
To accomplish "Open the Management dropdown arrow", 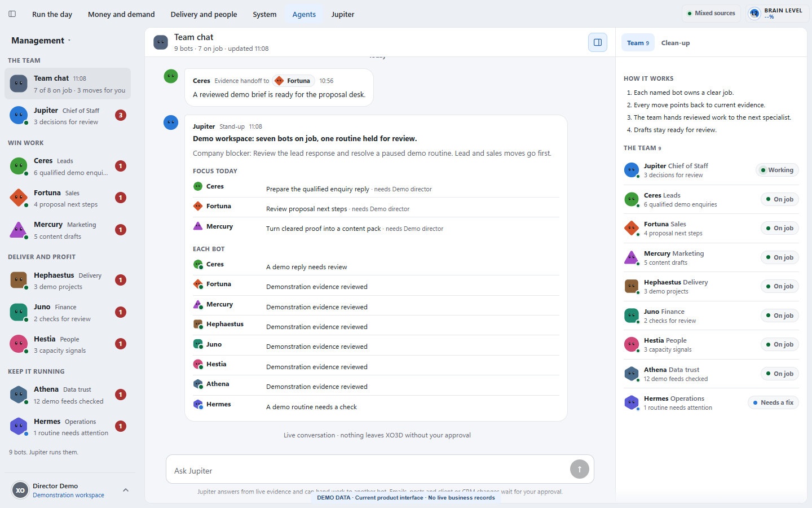I will pos(69,41).
